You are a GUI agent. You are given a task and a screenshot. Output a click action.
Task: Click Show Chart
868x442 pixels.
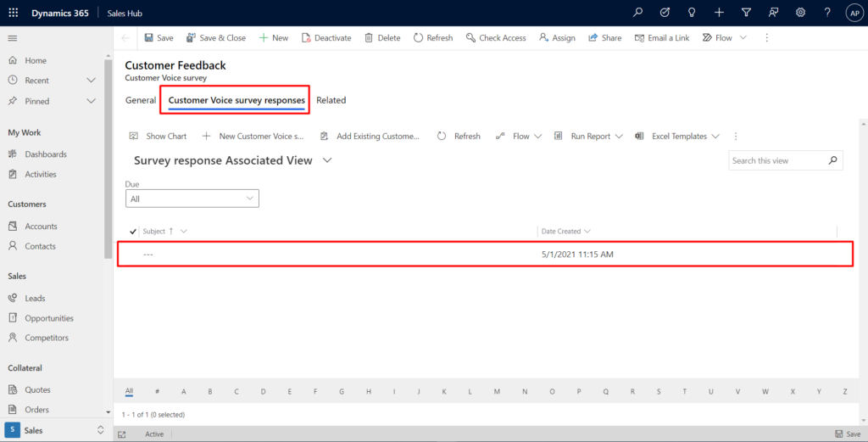coord(158,137)
